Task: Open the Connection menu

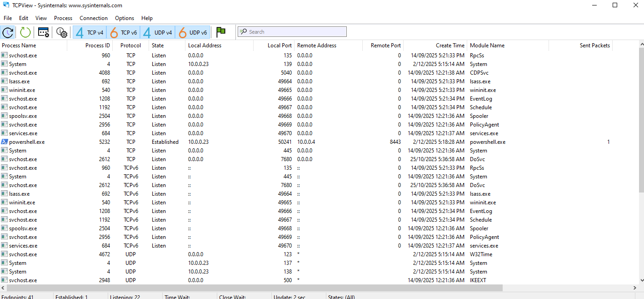Action: [94, 18]
